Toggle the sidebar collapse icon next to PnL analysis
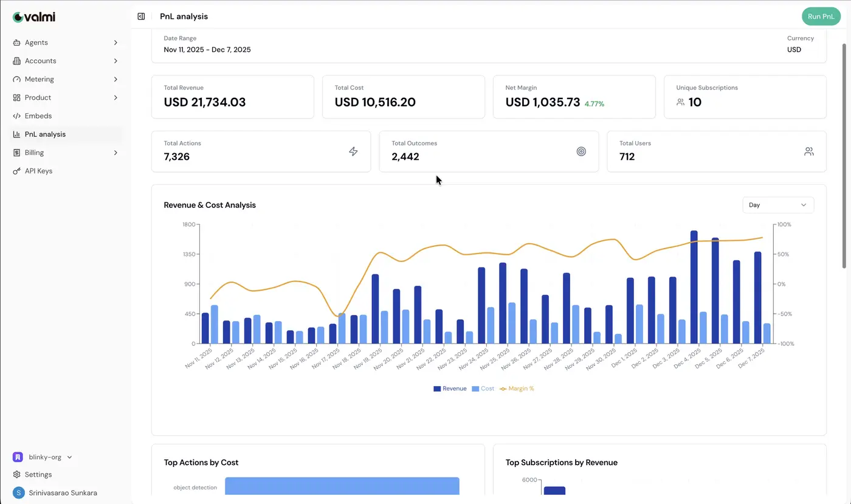The image size is (851, 504). pos(140,16)
